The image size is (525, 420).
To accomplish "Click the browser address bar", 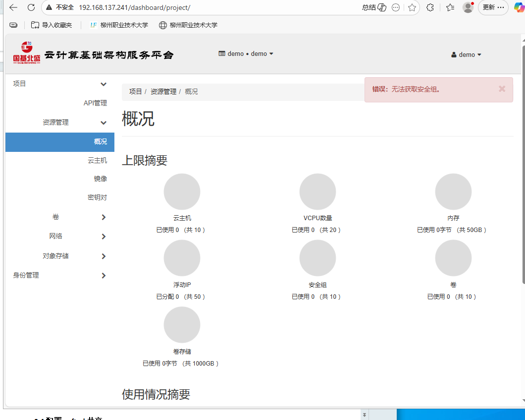I will 149,7.
